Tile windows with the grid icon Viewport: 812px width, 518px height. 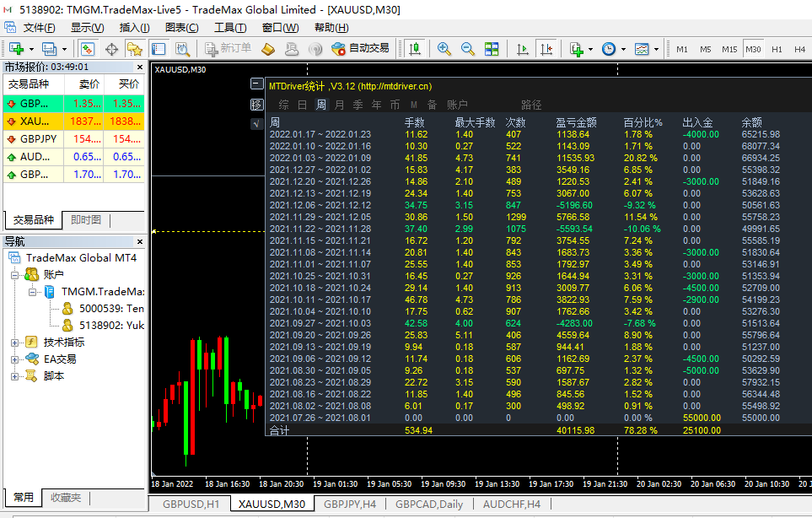(492, 49)
